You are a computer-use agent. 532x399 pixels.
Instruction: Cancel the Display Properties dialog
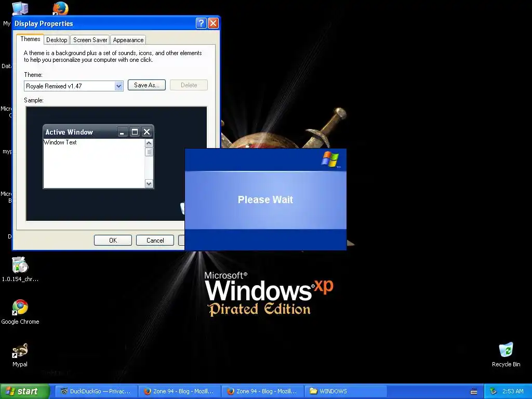(x=155, y=240)
